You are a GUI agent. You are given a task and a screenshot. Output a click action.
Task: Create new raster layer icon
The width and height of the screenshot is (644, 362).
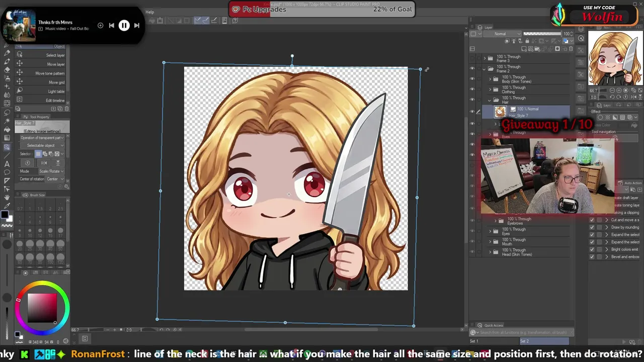[525, 49]
